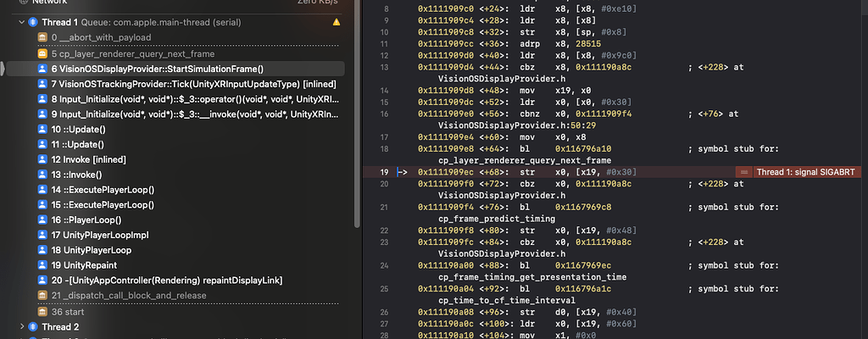Select frame 6 VisionOSDisplayProvider::StartSimulationFrame()
The height and width of the screenshot is (339, 868).
pos(157,69)
